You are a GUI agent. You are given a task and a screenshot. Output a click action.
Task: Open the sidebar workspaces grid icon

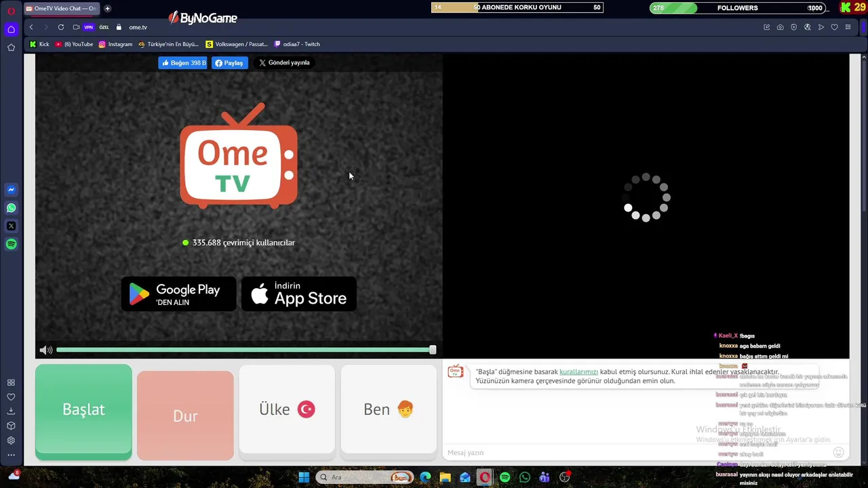point(11,382)
